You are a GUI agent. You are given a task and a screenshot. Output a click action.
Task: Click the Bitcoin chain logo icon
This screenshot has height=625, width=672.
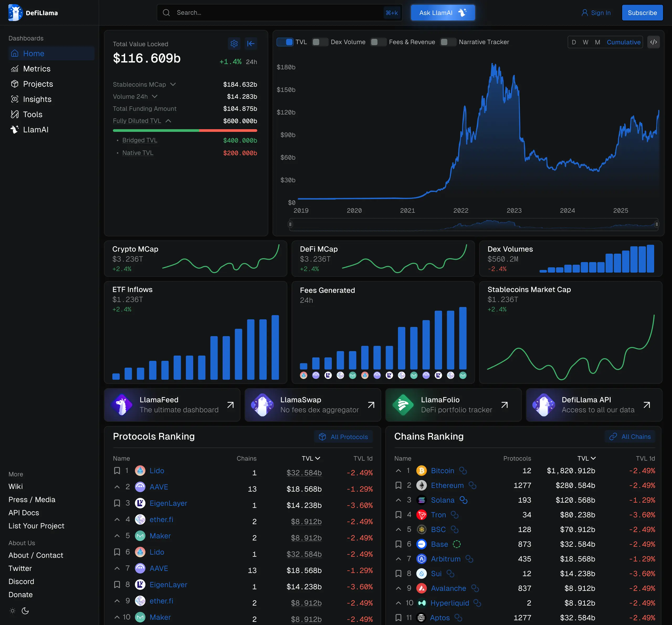pos(421,470)
